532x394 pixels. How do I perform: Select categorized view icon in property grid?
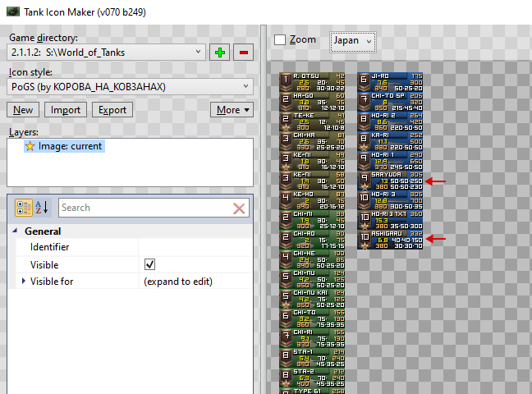pyautogui.click(x=24, y=208)
